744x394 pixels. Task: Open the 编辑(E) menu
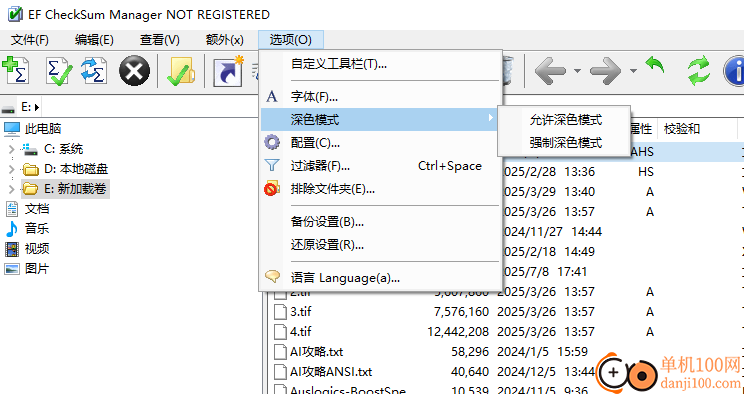pyautogui.click(x=94, y=40)
